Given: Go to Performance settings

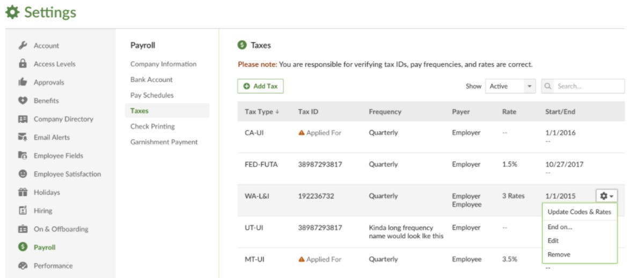Looking at the screenshot, I should pos(53,266).
